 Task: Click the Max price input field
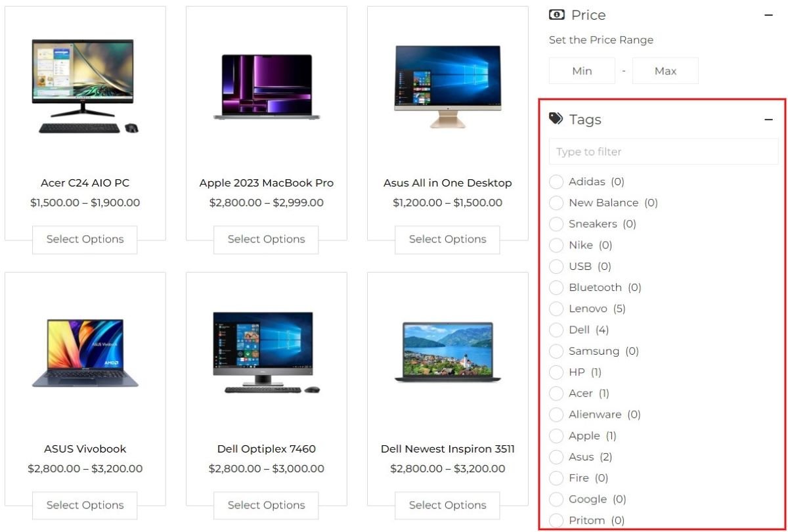click(665, 71)
